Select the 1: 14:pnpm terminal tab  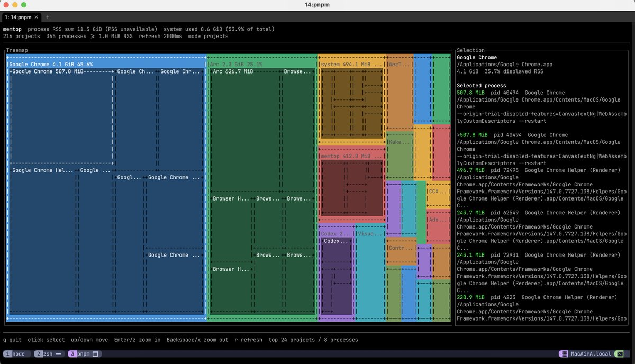tap(21, 17)
